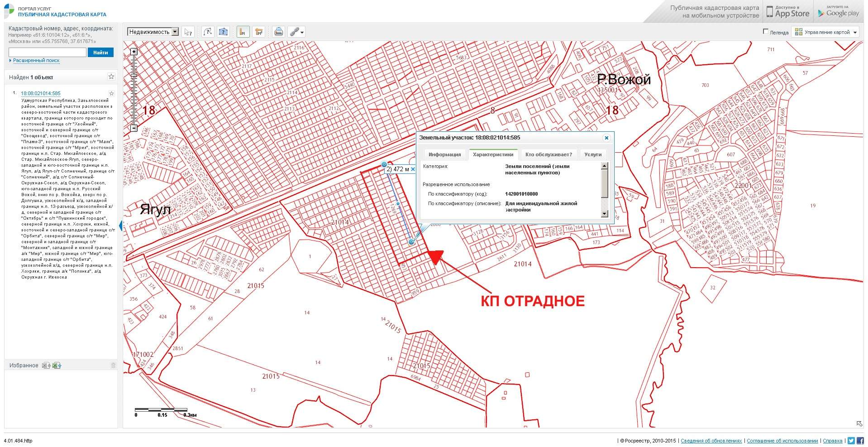Viewport: 868px width, 447px height.
Task: Toggle favorites star in results header
Action: coord(111,77)
